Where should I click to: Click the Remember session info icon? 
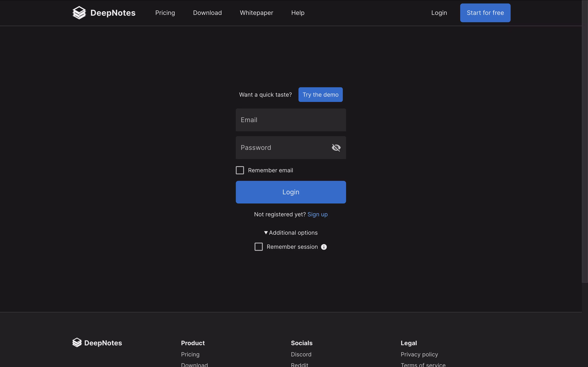[324, 247]
